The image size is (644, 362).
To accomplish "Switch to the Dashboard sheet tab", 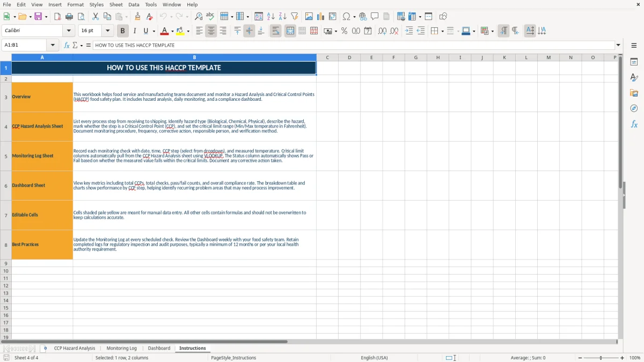I will (159, 348).
